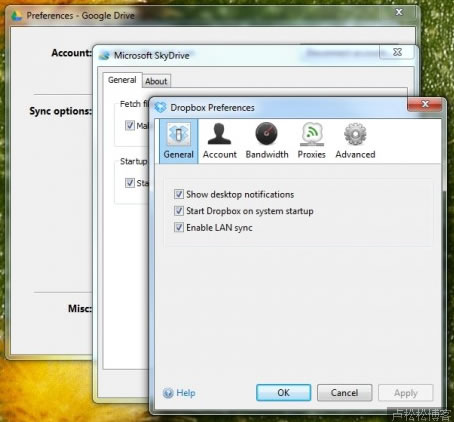Open the Account silhouette icon

[219, 134]
